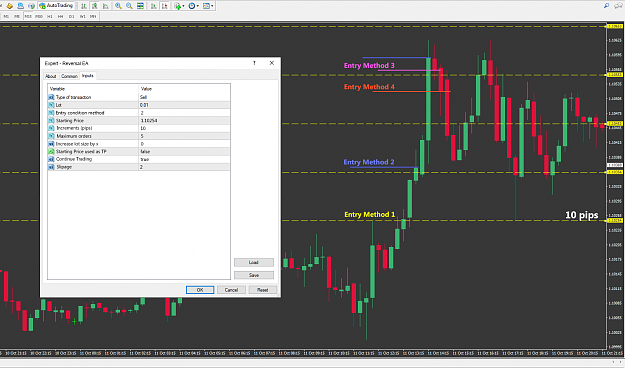This screenshot has width=625, height=368.
Task: Open the periods clock icon
Action: [x=192, y=6]
